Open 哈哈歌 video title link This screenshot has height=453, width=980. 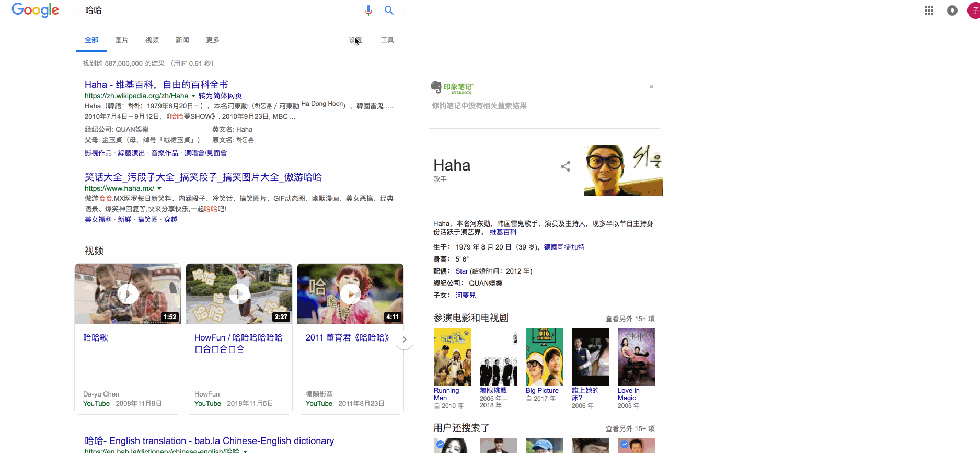point(96,338)
